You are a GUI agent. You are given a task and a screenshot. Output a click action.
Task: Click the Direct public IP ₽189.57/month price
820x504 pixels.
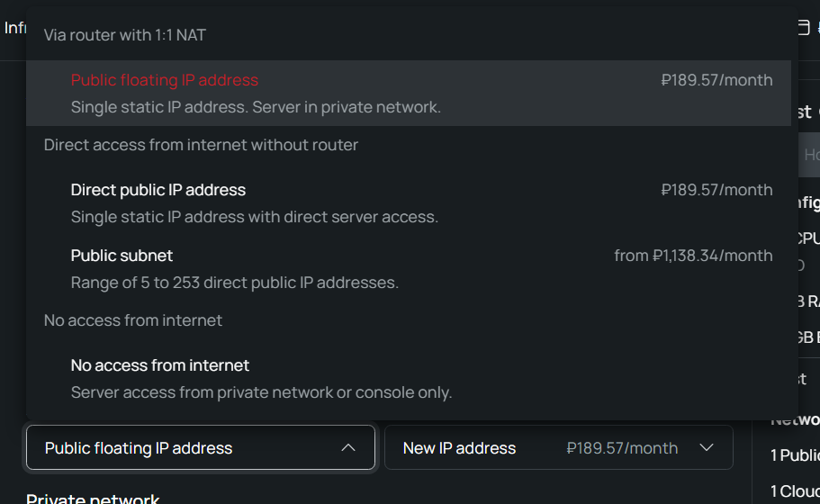tap(716, 190)
